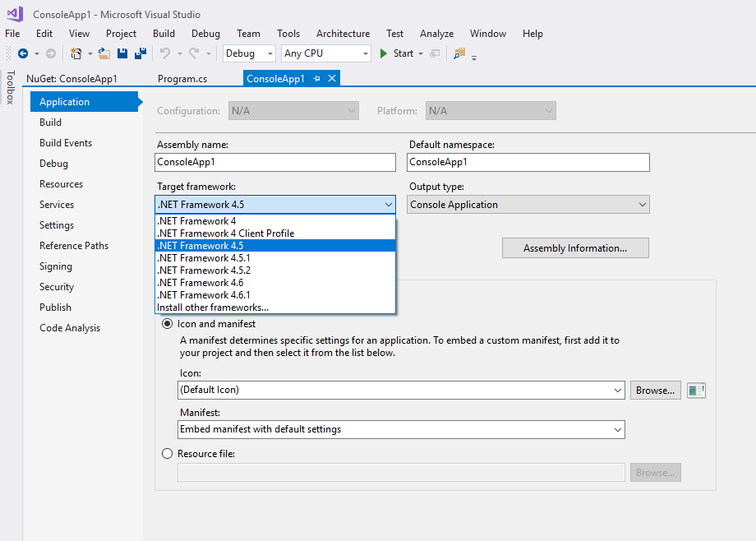Open the Navigate Backward history dropdown arrow

coord(37,53)
